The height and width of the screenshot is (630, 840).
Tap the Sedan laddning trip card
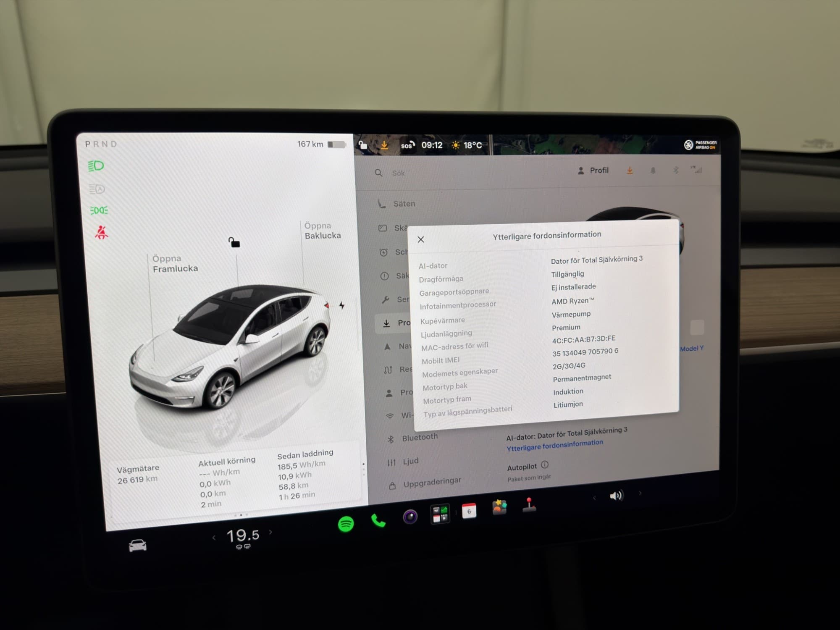click(305, 475)
